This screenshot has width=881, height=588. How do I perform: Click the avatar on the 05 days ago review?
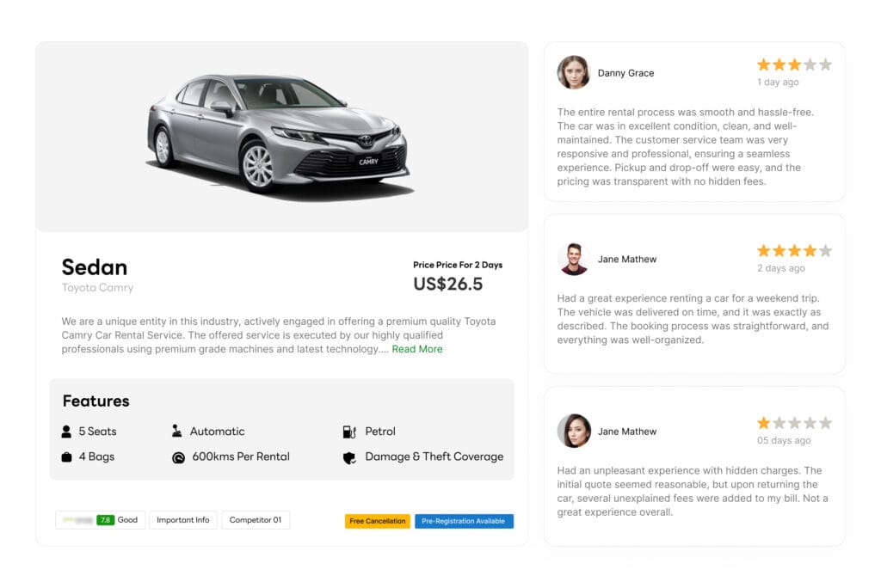click(x=574, y=431)
